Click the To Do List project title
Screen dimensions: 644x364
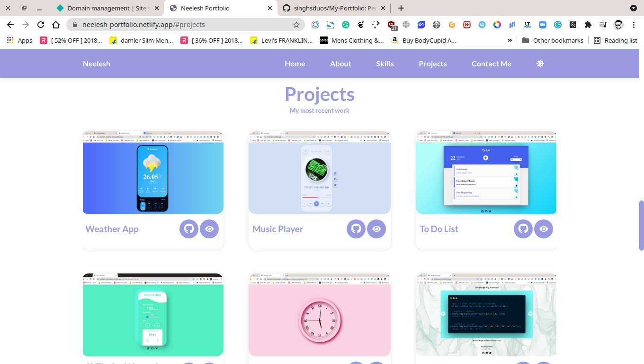pos(439,229)
